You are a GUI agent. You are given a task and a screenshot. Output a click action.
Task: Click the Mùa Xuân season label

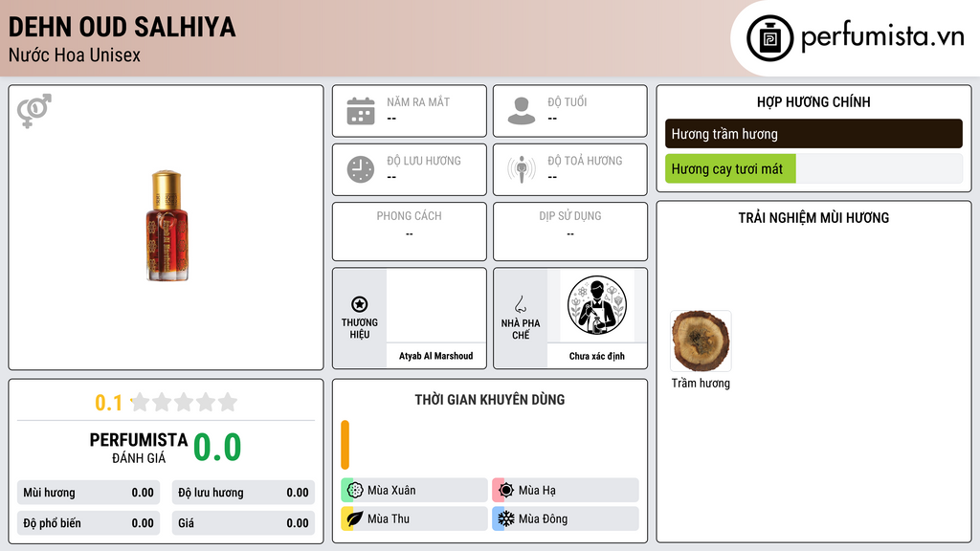[391, 491]
